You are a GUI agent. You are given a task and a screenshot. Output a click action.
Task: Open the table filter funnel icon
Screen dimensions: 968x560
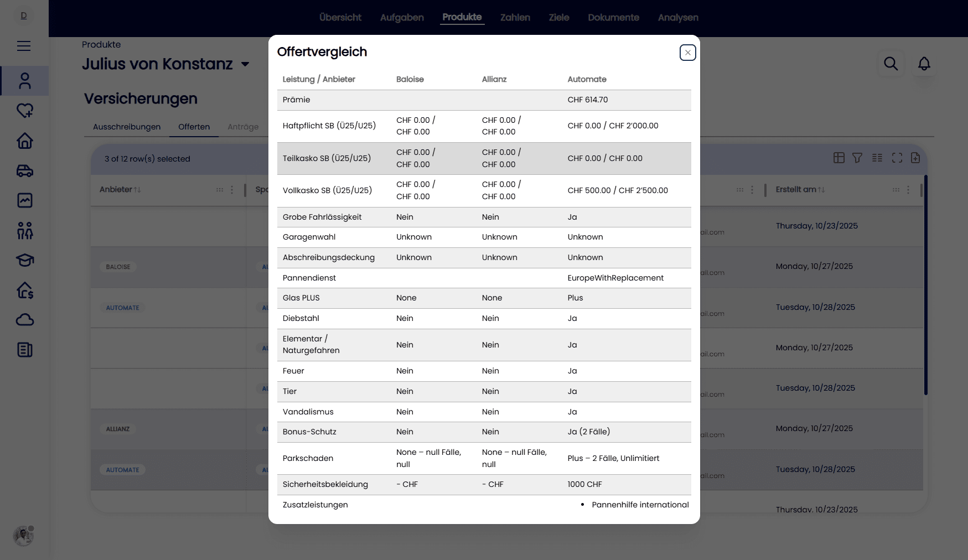pos(857,158)
